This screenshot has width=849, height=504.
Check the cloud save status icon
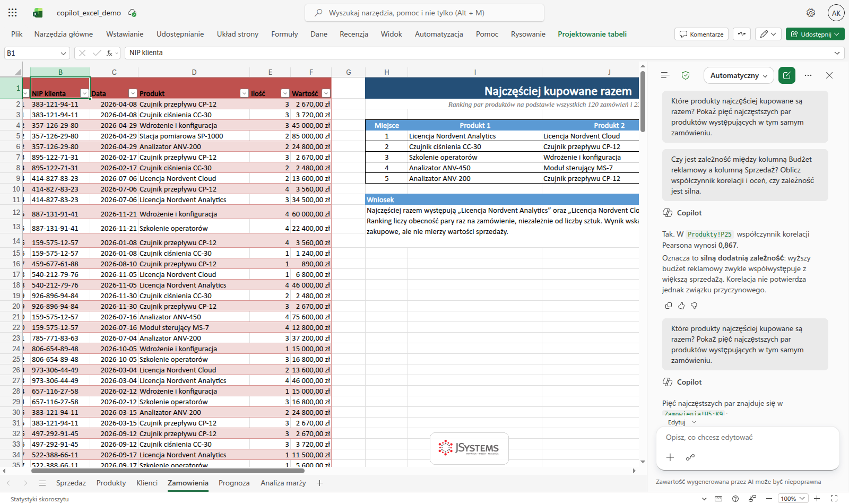[x=132, y=13]
